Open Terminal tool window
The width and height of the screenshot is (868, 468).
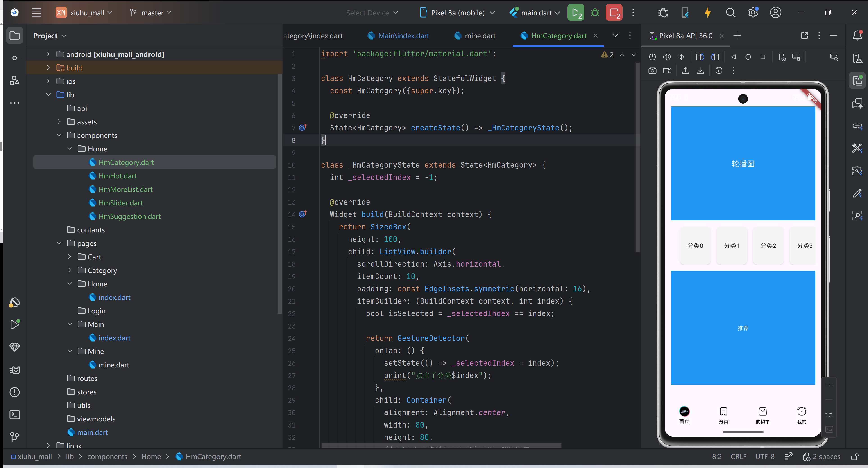14,414
